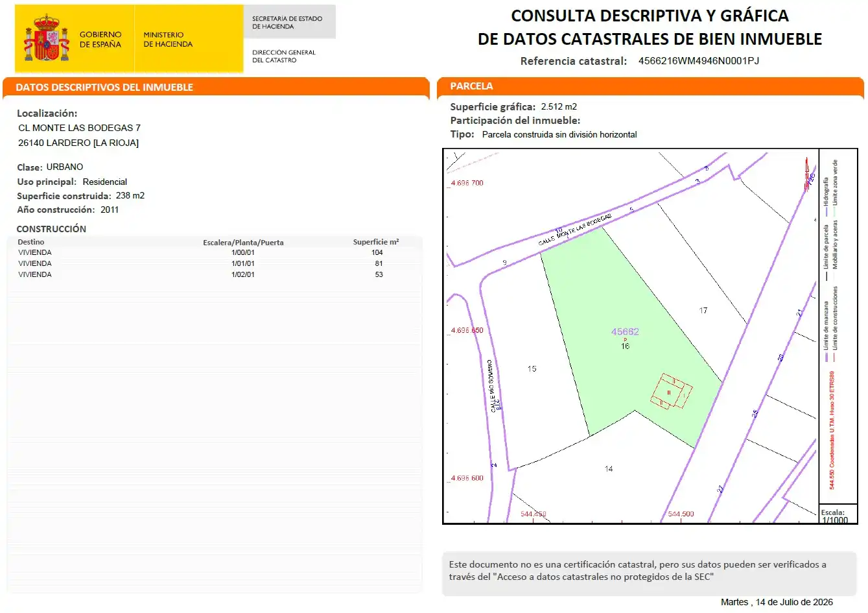This screenshot has width=868, height=613.
Task: Click parcel number '16' on the map
Action: click(x=625, y=346)
